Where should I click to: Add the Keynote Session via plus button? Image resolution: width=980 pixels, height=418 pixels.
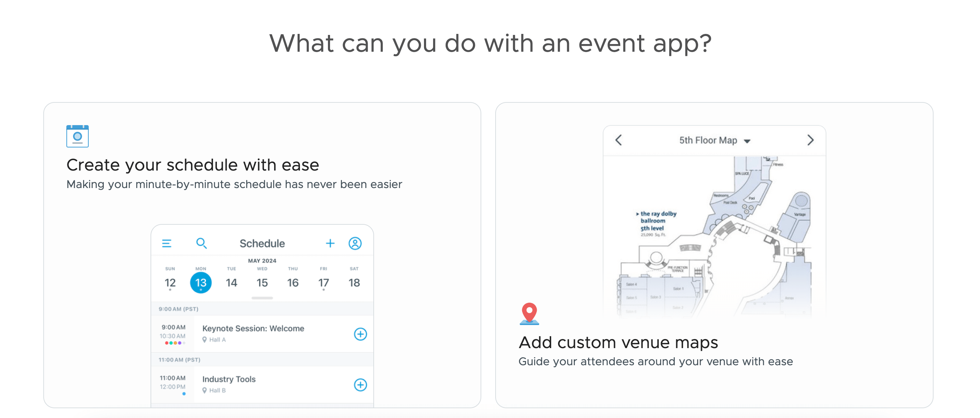click(x=360, y=334)
